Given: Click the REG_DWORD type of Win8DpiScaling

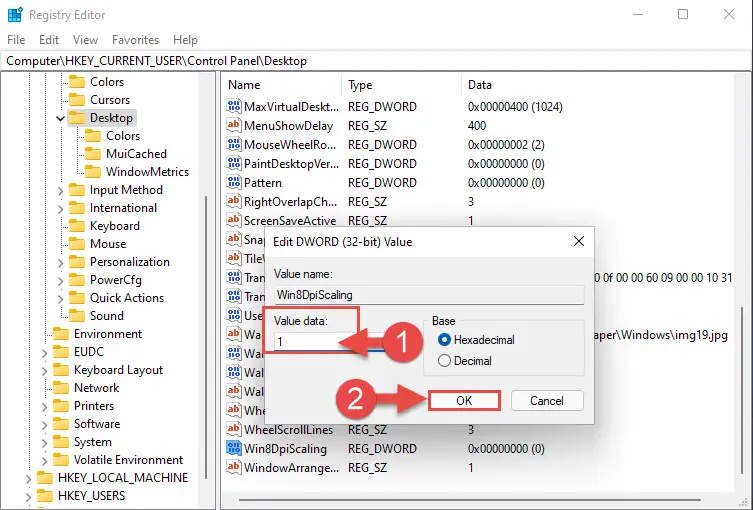Looking at the screenshot, I should coord(382,449).
